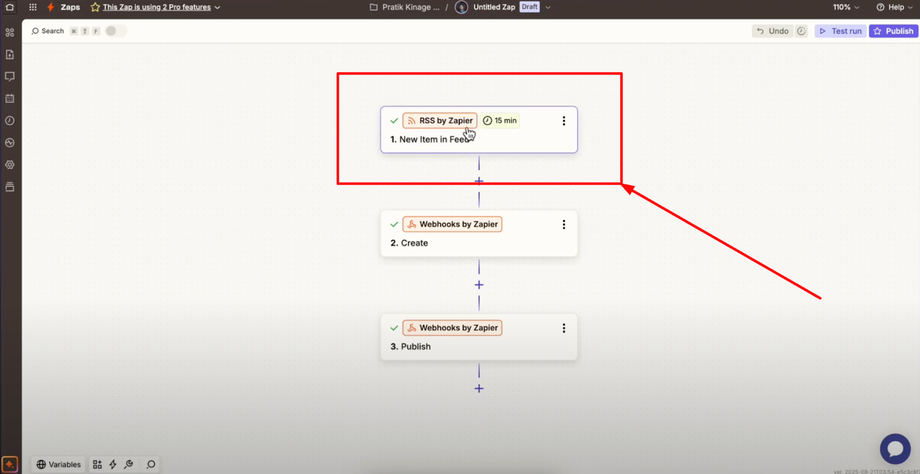This screenshot has width=920, height=474.
Task: Add a step after the Publish webhook
Action: point(479,388)
